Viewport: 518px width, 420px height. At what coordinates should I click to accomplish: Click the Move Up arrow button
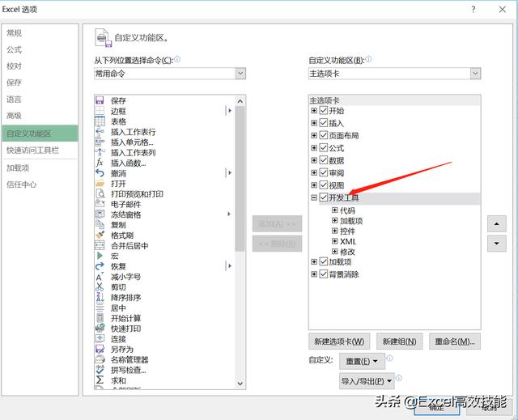click(496, 224)
